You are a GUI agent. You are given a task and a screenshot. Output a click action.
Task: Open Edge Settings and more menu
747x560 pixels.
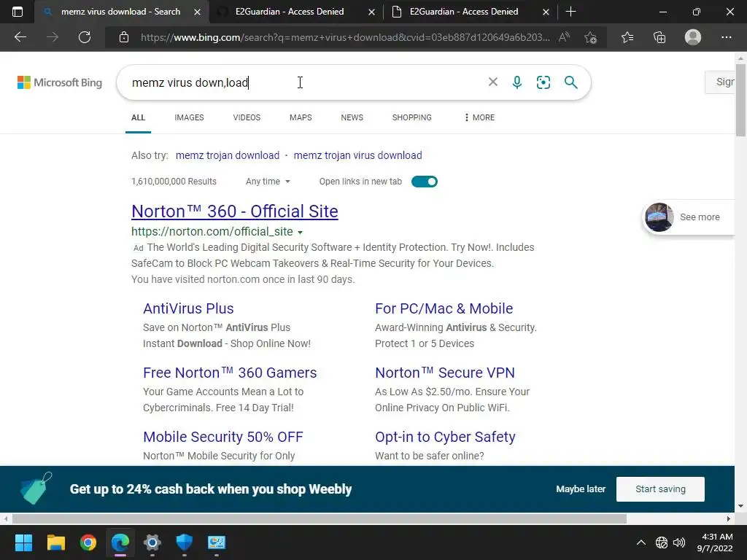[726, 37]
